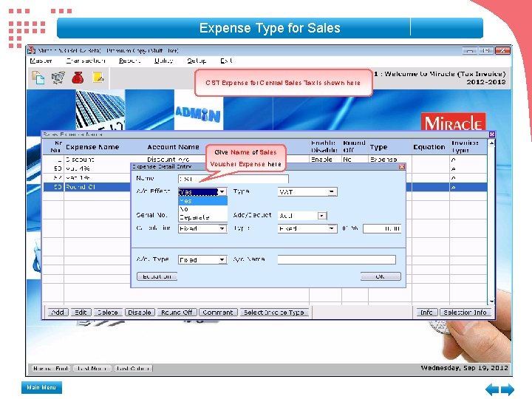
Task: Open the Report menu
Action: 129,61
